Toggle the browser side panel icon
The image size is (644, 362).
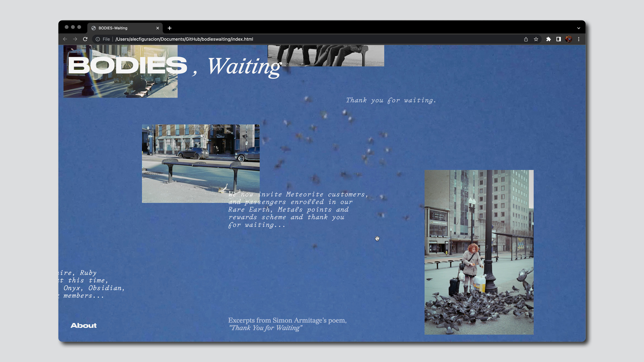(558, 39)
